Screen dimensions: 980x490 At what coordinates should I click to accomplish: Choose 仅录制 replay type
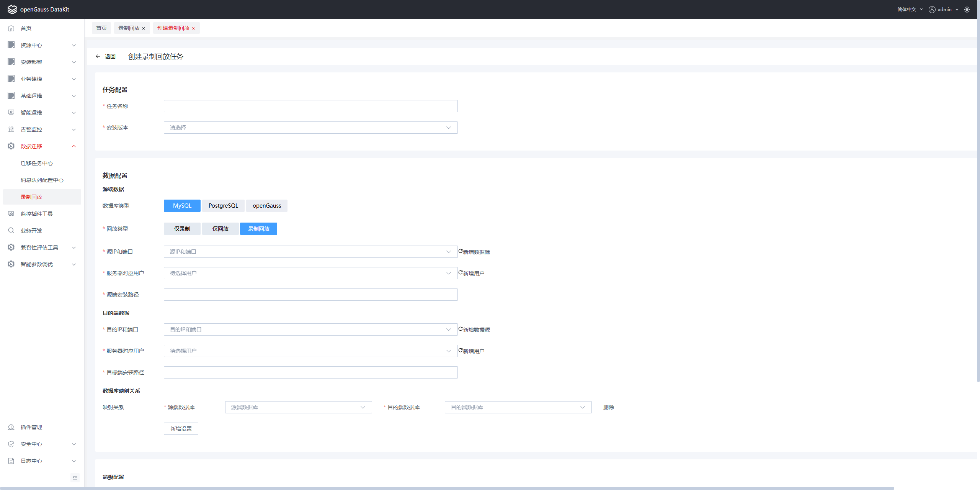point(182,229)
